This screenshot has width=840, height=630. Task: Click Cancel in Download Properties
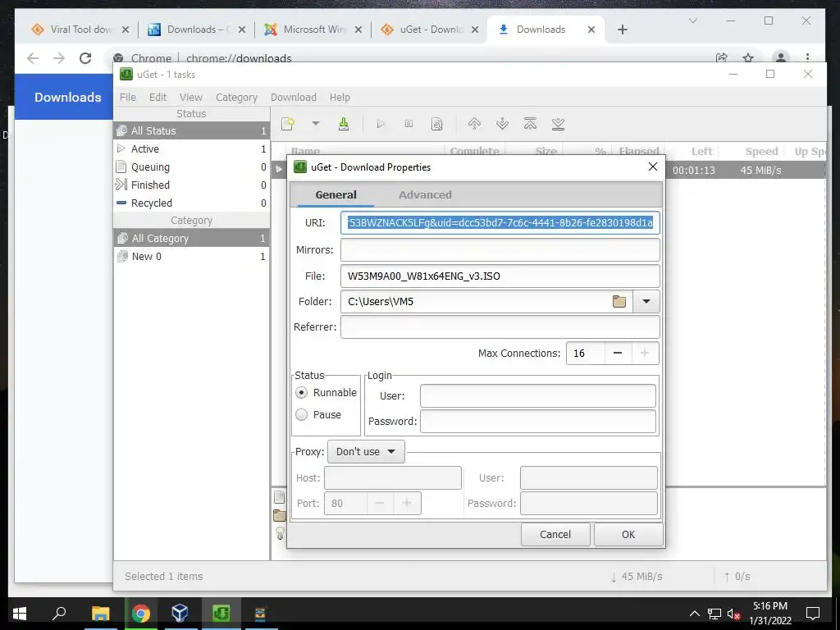click(x=555, y=535)
